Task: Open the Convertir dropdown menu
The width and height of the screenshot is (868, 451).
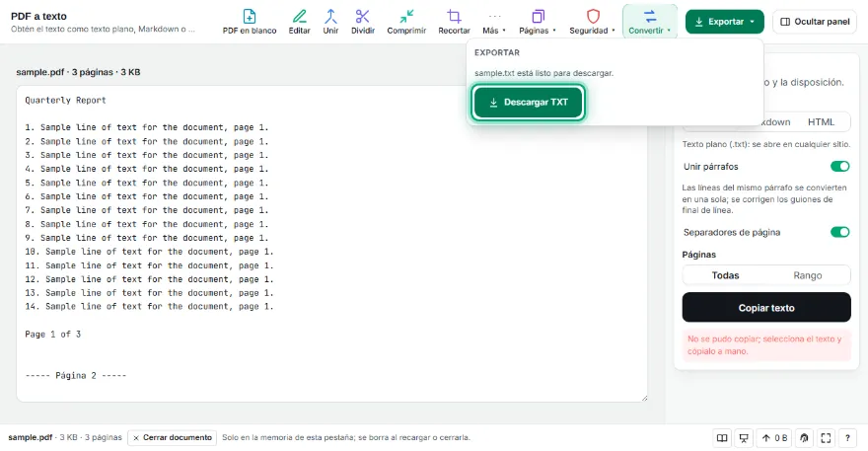Action: pyautogui.click(x=649, y=22)
